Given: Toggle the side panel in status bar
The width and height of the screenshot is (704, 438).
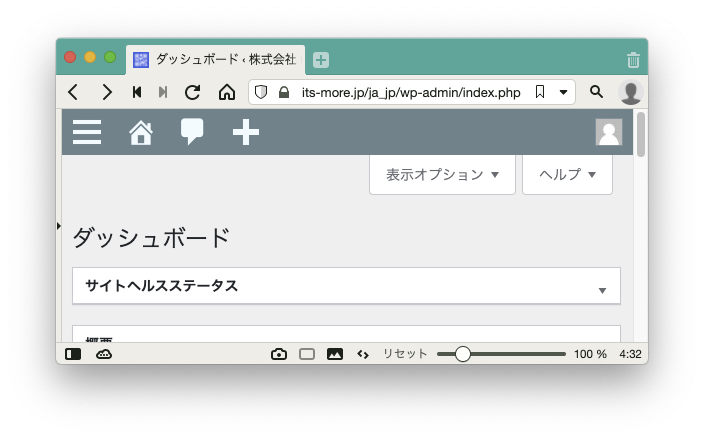Looking at the screenshot, I should click(x=73, y=354).
